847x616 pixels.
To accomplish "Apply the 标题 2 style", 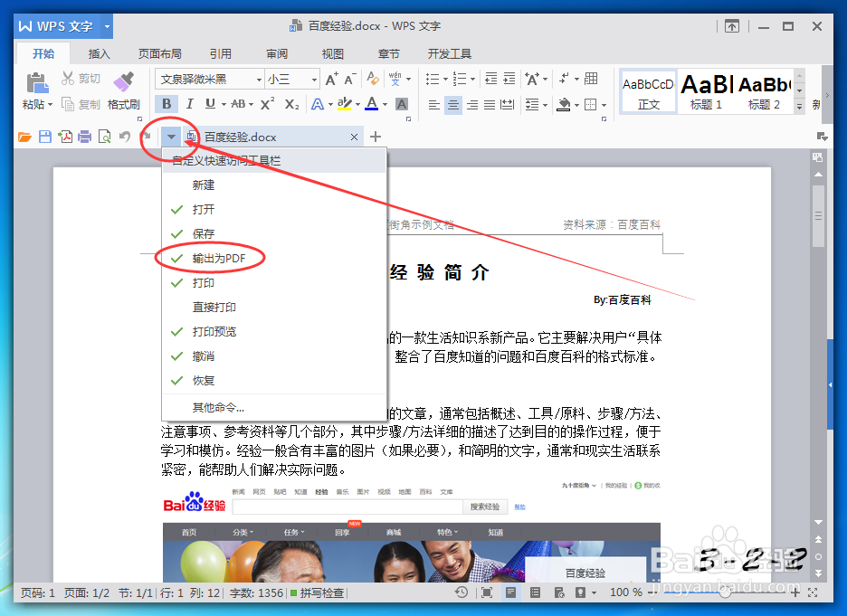I will coord(764,91).
